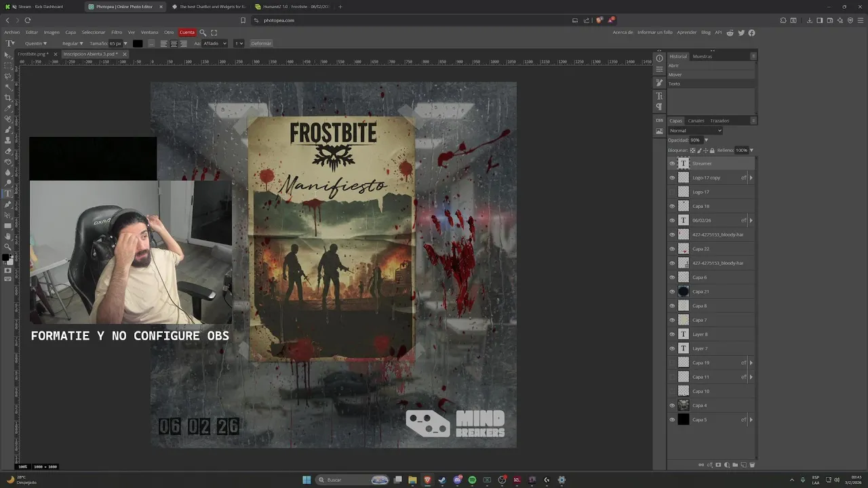Open the Aprender link
This screenshot has height=488, width=868.
[687, 33]
